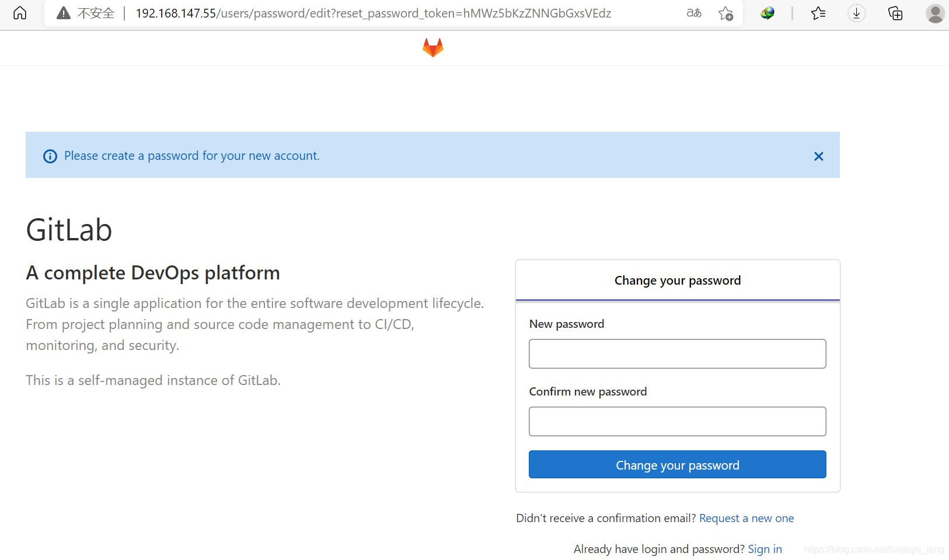949x560 pixels.
Task: Focus the Confirm new password field
Action: point(678,421)
